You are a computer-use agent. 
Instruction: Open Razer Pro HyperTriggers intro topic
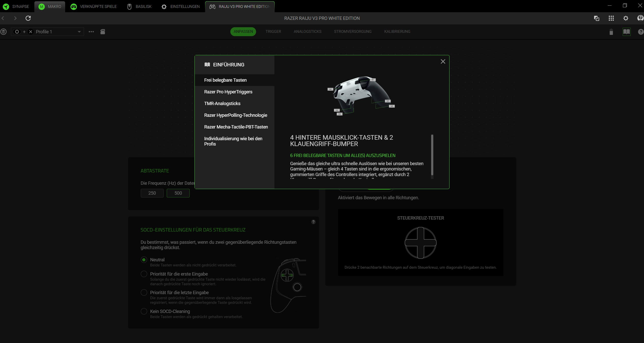228,92
